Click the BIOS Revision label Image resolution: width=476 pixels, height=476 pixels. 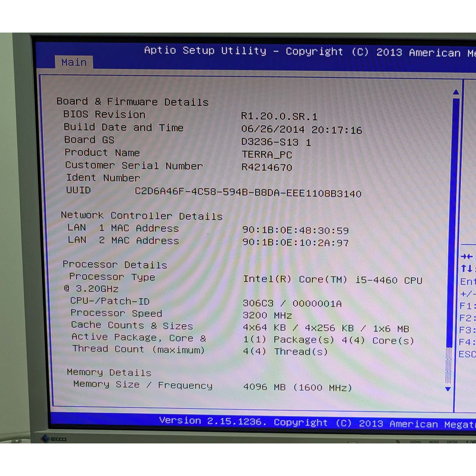pos(104,114)
